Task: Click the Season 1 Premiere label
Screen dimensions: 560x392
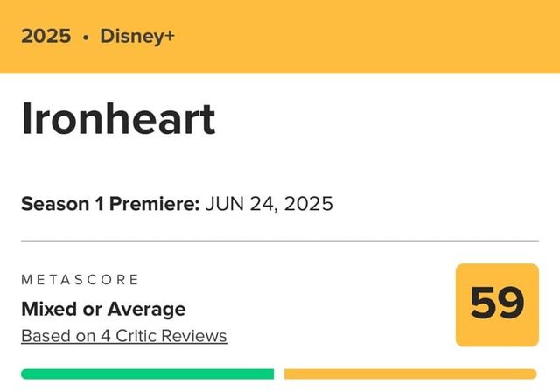Action: click(110, 204)
